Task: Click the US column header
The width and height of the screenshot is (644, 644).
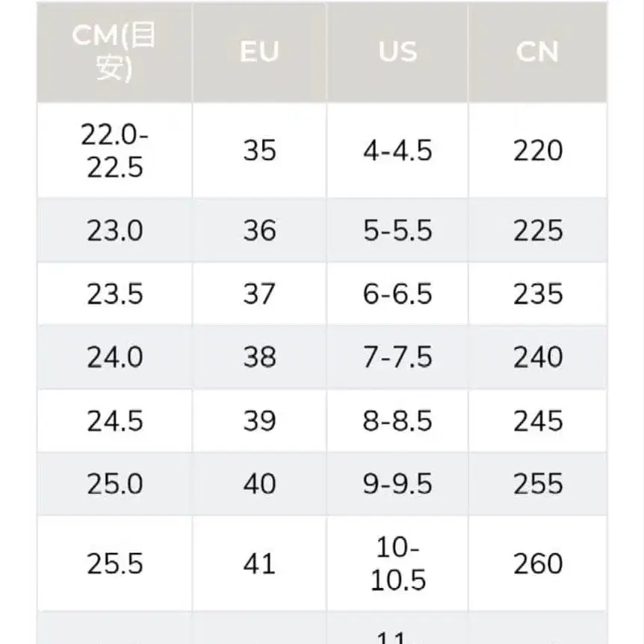Action: [397, 52]
